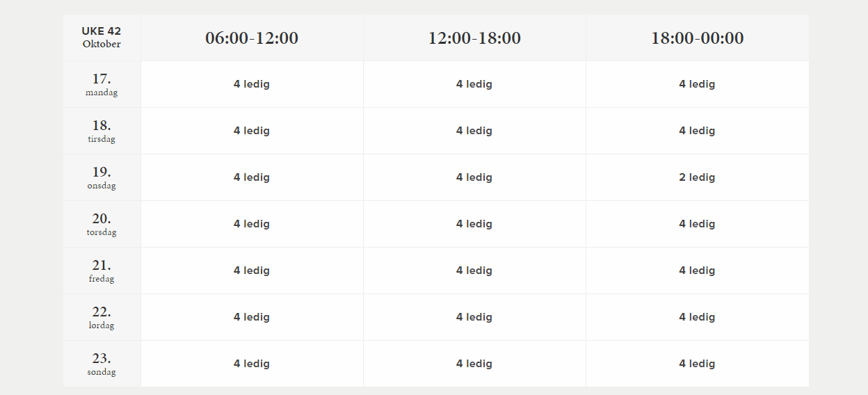Viewport: 868px width, 395px height.
Task: Choose Wednesday 19 morning slot 06:00-12:00
Action: (252, 177)
